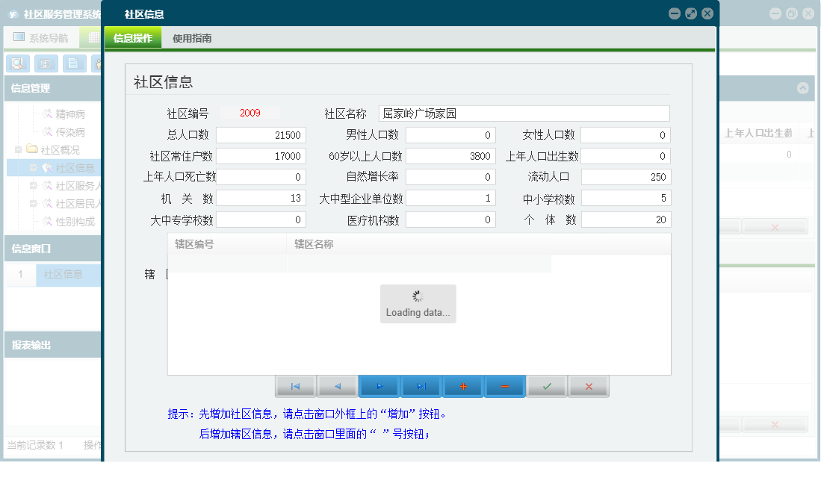This screenshot has width=821, height=504.
Task: Add a new 辖区 row using the plus icon
Action: pos(462,386)
